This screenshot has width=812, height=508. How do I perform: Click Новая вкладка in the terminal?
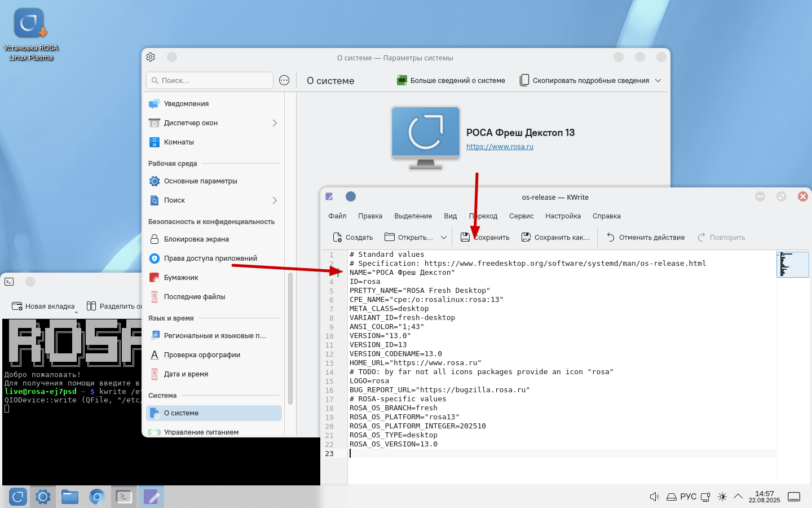coord(43,306)
